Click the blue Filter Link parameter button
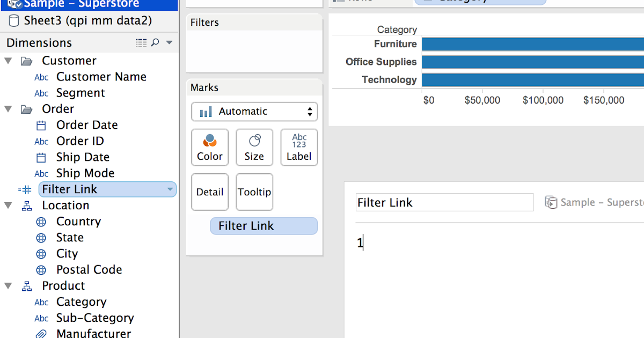Screen dimensions: 644x338 [264, 225]
